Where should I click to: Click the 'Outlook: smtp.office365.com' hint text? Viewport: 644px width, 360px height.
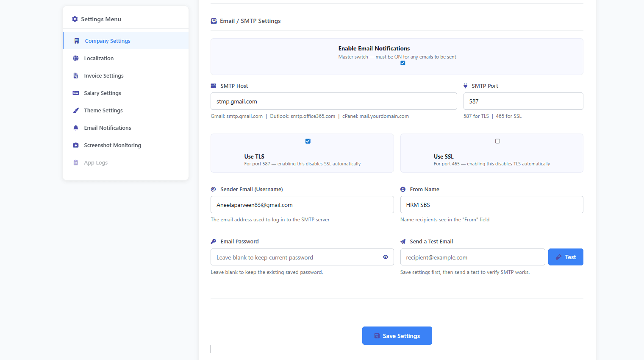click(303, 116)
